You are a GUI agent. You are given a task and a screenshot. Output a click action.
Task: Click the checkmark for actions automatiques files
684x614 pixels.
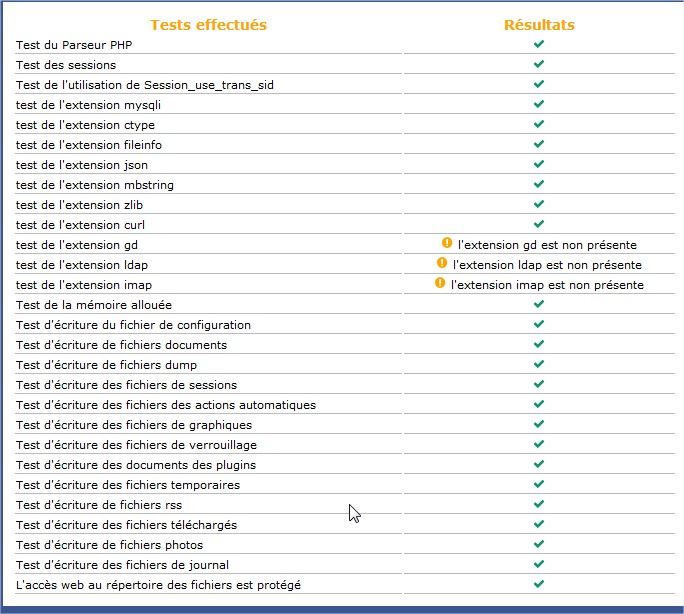(x=539, y=404)
